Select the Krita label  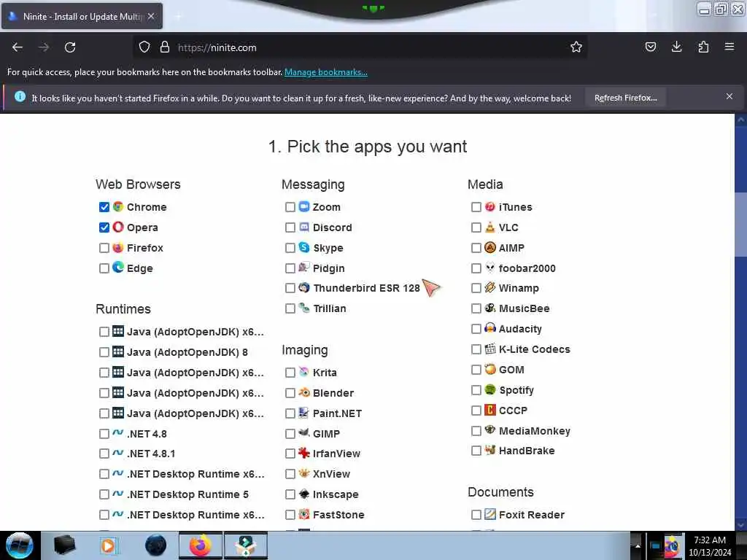[x=325, y=373]
